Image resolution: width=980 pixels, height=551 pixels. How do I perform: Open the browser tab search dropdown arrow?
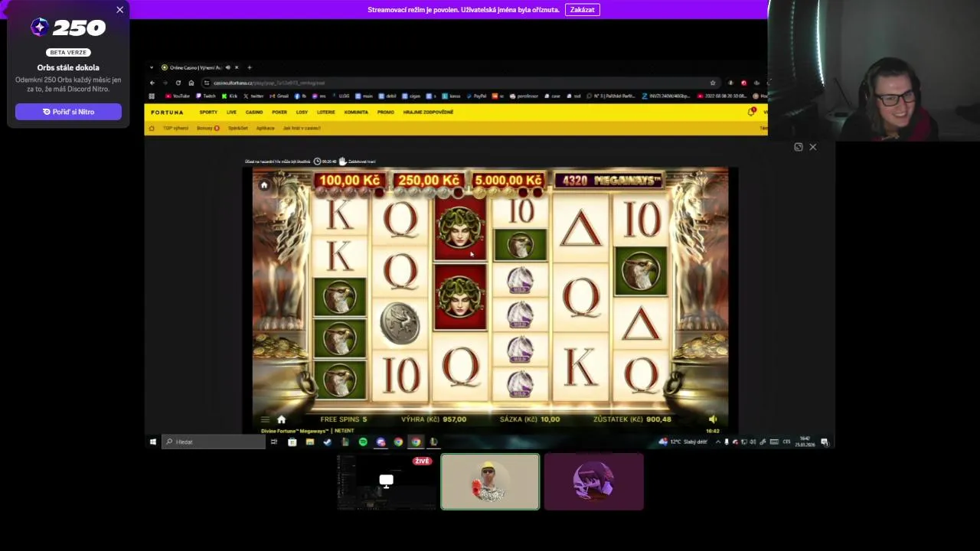(152, 67)
